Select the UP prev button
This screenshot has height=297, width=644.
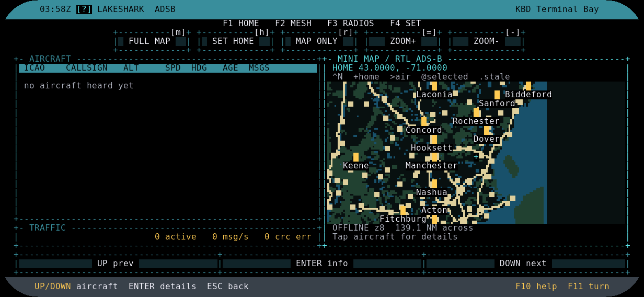[118, 264]
